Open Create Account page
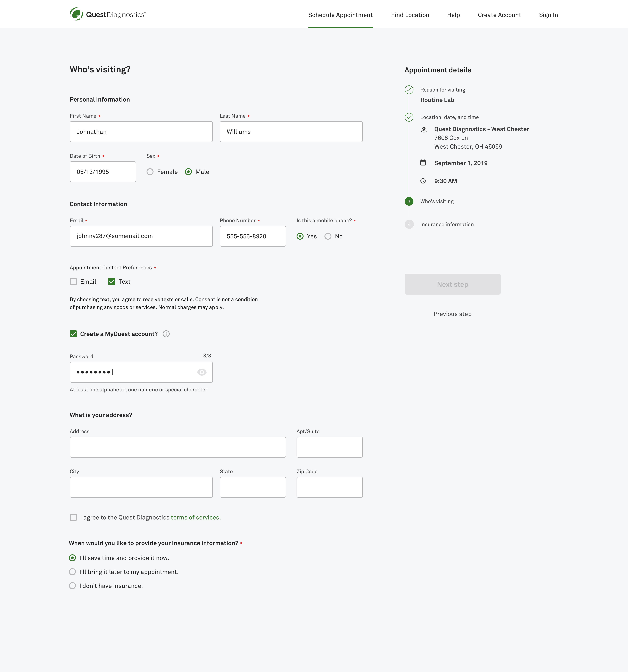Image resolution: width=628 pixels, height=672 pixels. pyautogui.click(x=499, y=15)
